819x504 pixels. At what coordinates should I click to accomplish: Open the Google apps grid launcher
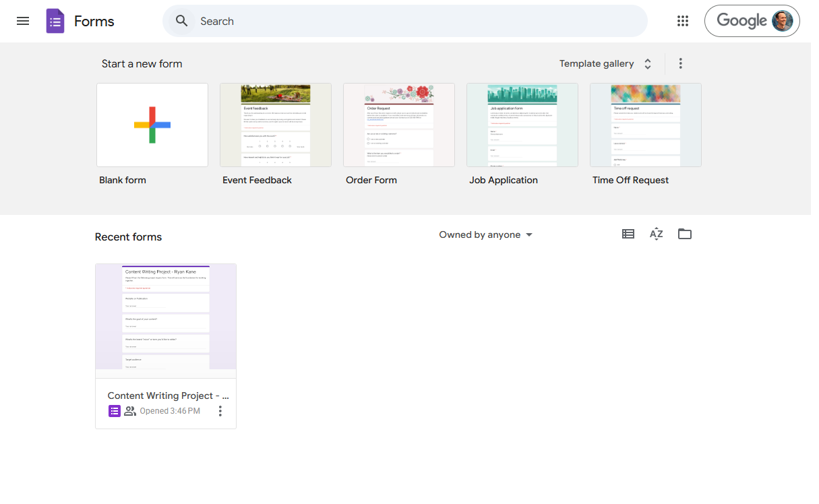coord(683,21)
